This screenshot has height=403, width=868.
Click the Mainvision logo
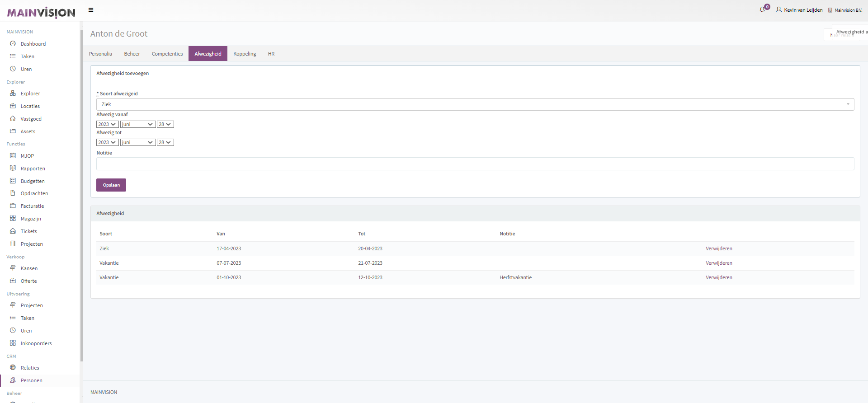point(41,12)
